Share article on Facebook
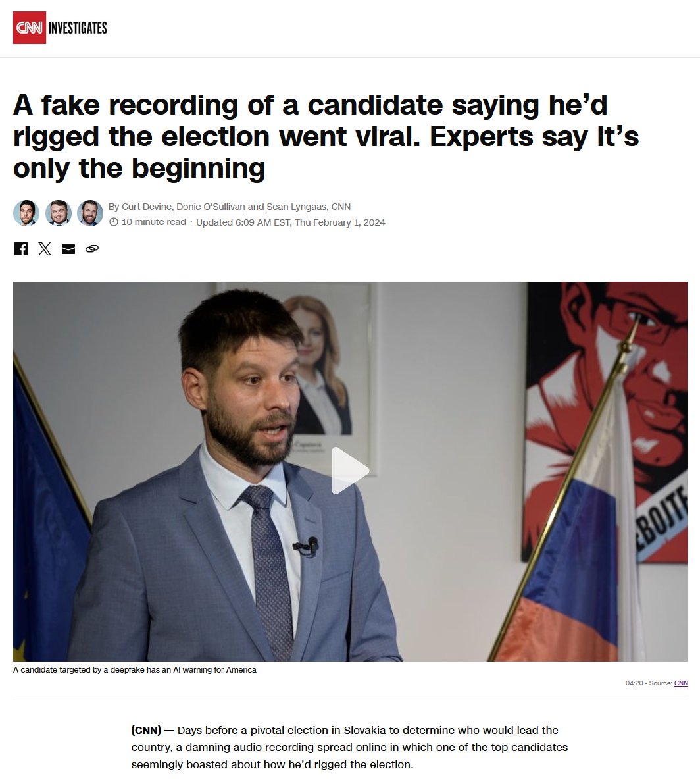700x782 pixels. click(x=21, y=248)
